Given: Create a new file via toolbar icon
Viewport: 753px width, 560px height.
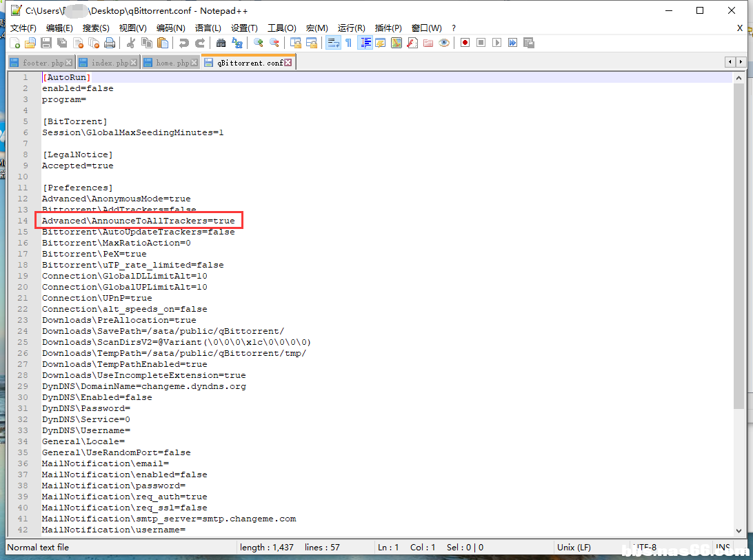Looking at the screenshot, I should (x=15, y=43).
